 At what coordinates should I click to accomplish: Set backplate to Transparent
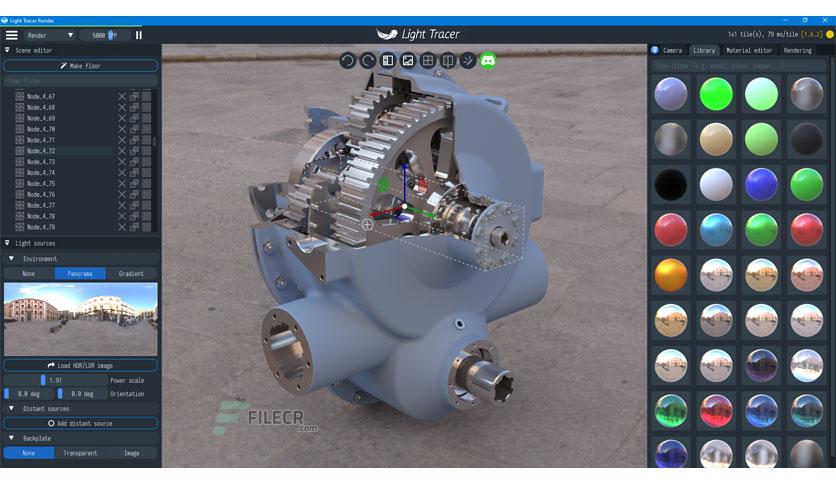[x=80, y=453]
